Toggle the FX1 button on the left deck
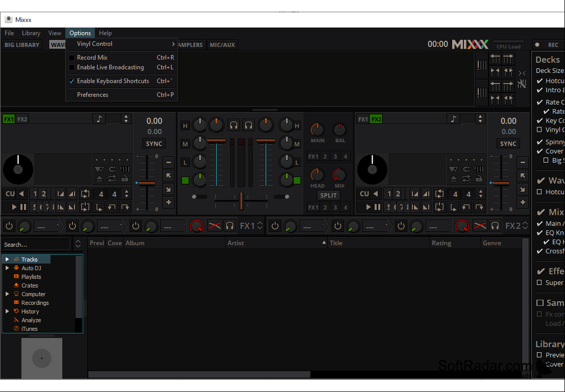 pyautogui.click(x=9, y=119)
